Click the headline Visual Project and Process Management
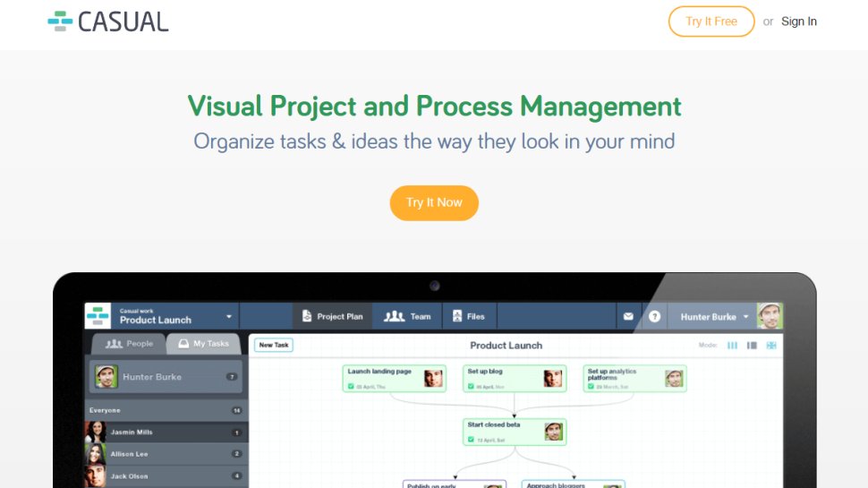Image resolution: width=868 pixels, height=488 pixels. 434,107
